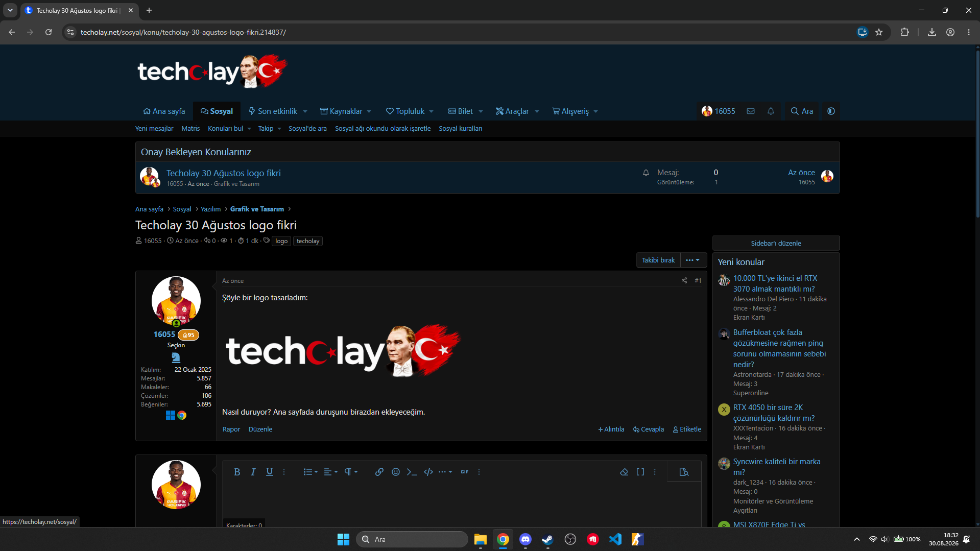This screenshot has height=551, width=980.
Task: Click the 'logo' tag under the title
Action: (x=281, y=241)
